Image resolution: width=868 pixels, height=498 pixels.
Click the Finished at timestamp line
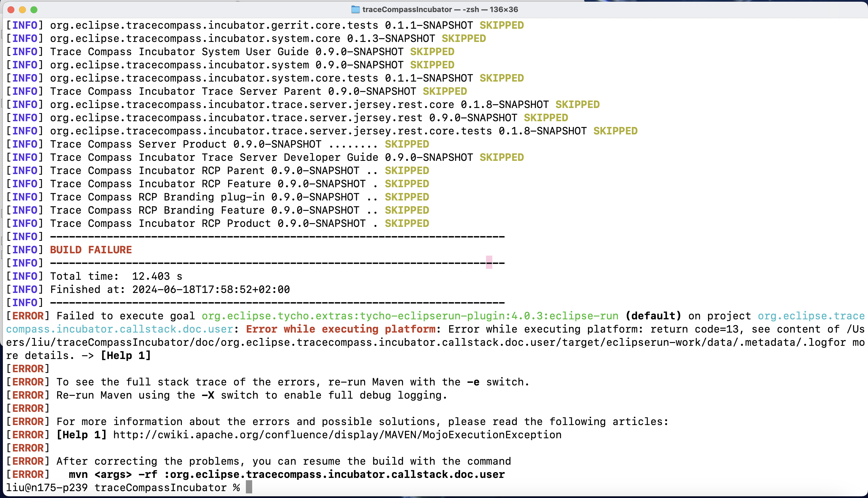pyautogui.click(x=148, y=289)
